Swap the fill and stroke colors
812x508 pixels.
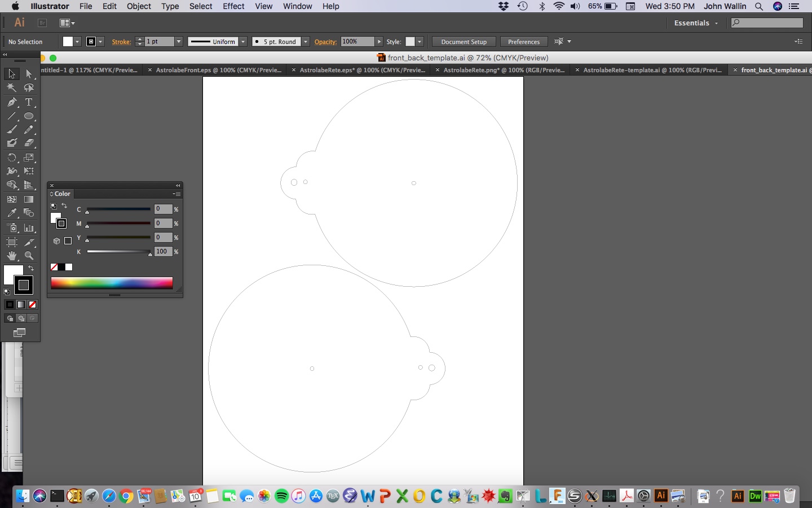coord(64,205)
